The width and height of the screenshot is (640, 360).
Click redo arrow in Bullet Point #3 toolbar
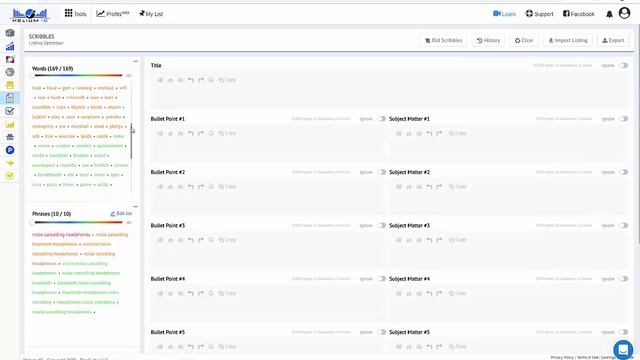click(201, 240)
